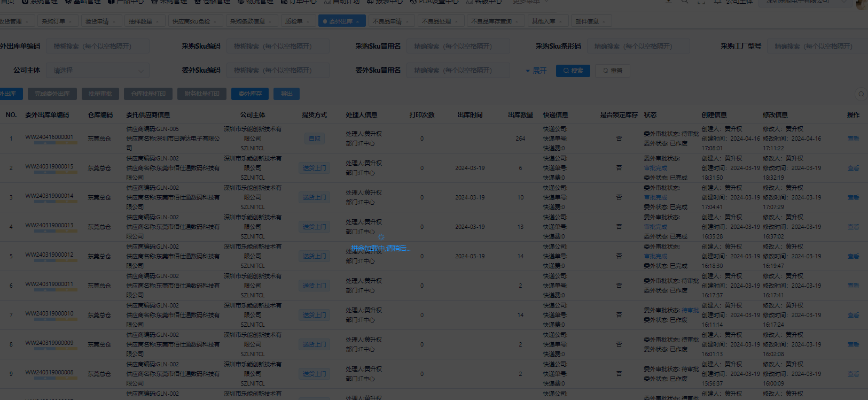Close the 采购订单 tab with its x

(x=71, y=22)
